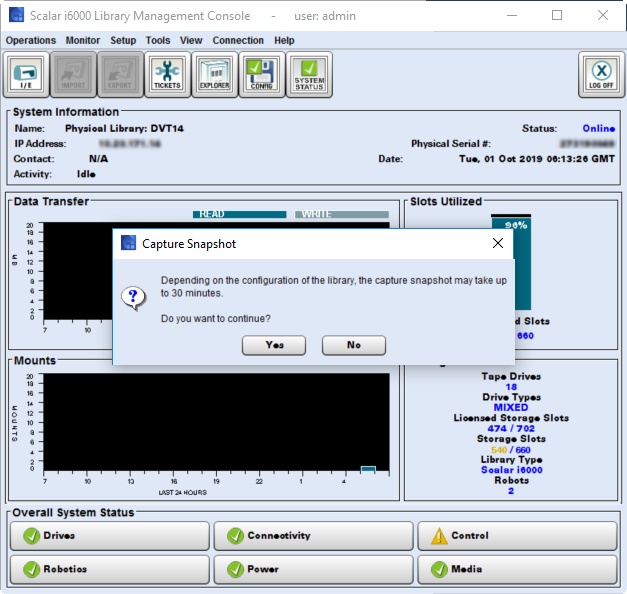Viewport: 627px width, 594px height.
Task: Open the Connectivity status button
Action: click(x=314, y=536)
